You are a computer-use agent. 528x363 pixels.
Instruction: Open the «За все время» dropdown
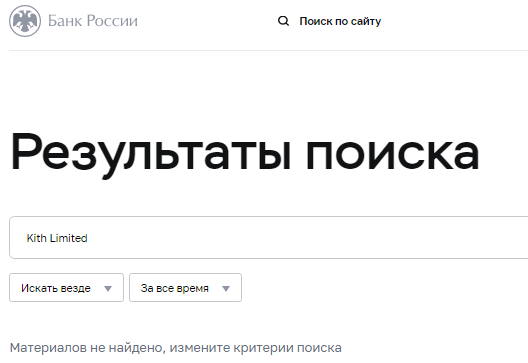pyautogui.click(x=186, y=288)
